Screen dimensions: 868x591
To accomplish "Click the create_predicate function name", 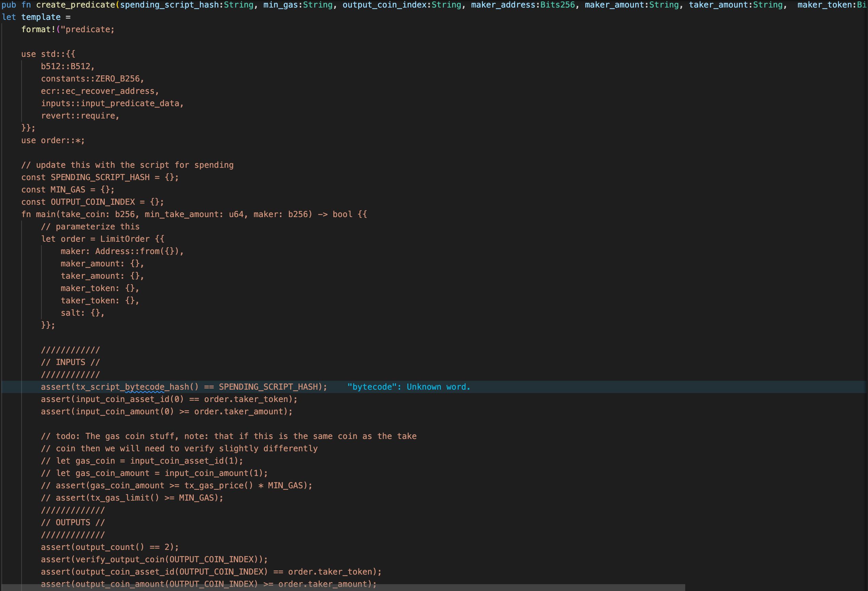I will click(75, 5).
